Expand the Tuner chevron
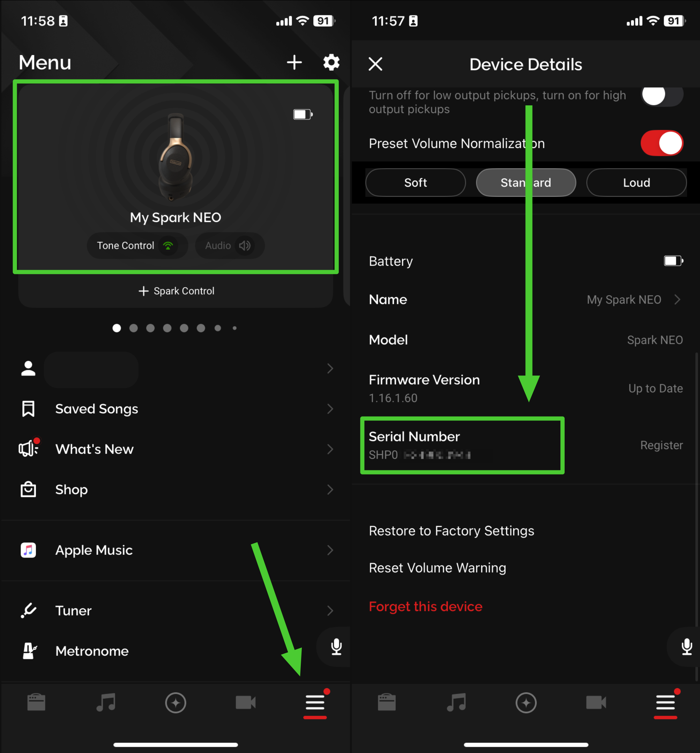The width and height of the screenshot is (700, 753). tap(330, 611)
